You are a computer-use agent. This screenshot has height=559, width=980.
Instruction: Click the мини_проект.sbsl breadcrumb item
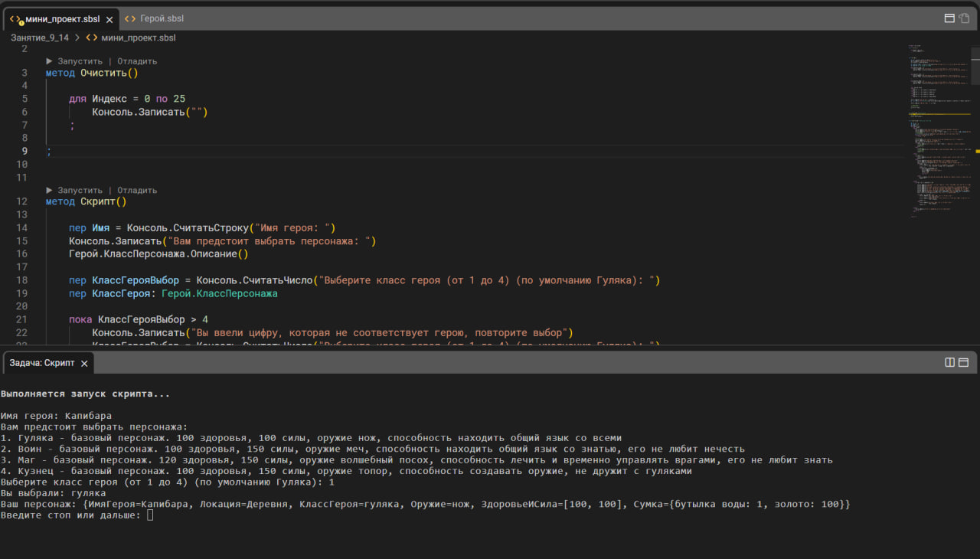[x=138, y=38]
